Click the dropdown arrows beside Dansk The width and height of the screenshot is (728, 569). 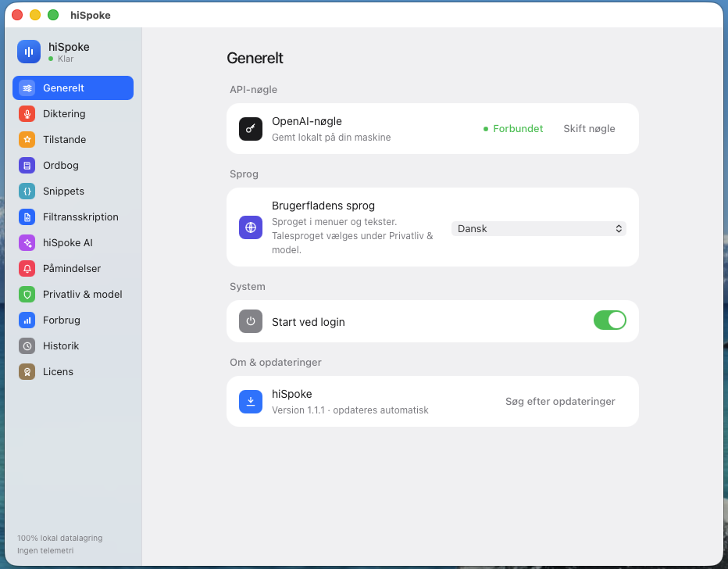tap(619, 228)
